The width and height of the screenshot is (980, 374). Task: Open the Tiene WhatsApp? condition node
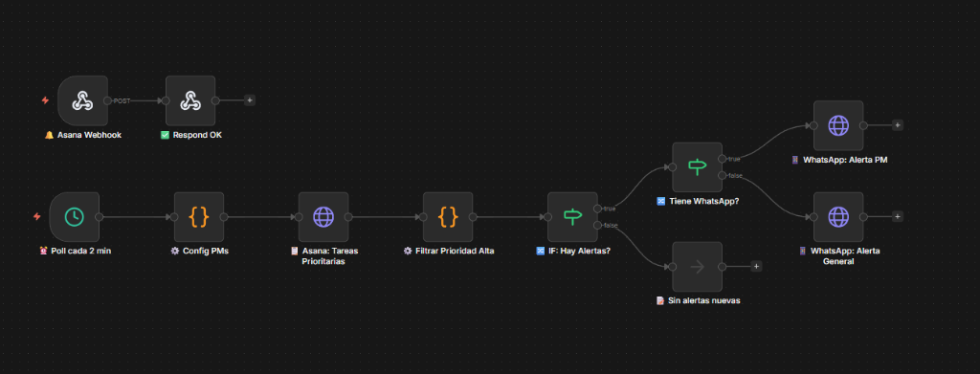(698, 167)
